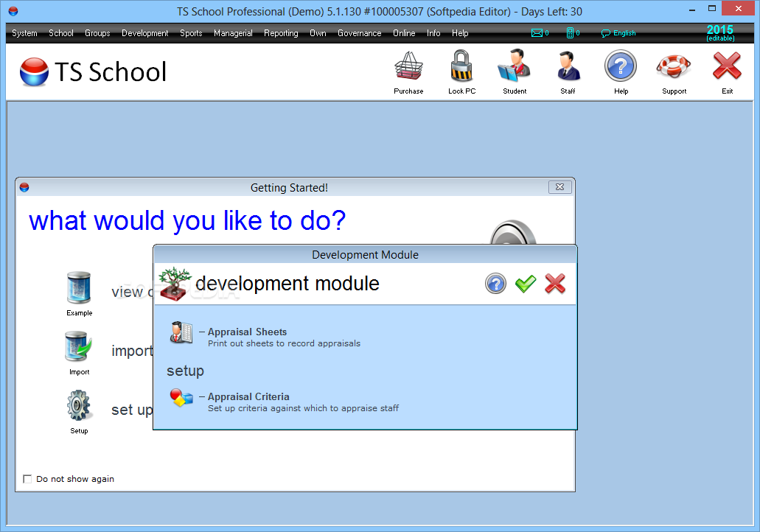Cancel with red X in Development Module
Image resolution: width=760 pixels, height=532 pixels.
[555, 284]
